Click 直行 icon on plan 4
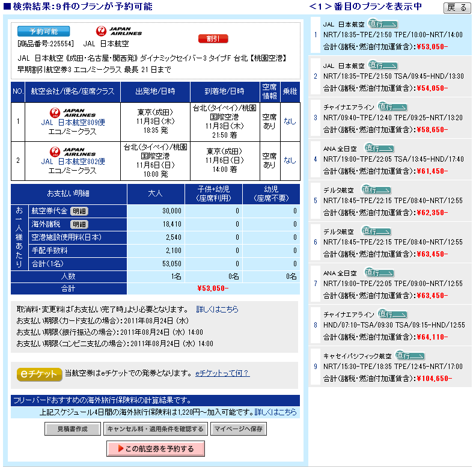 point(379,148)
